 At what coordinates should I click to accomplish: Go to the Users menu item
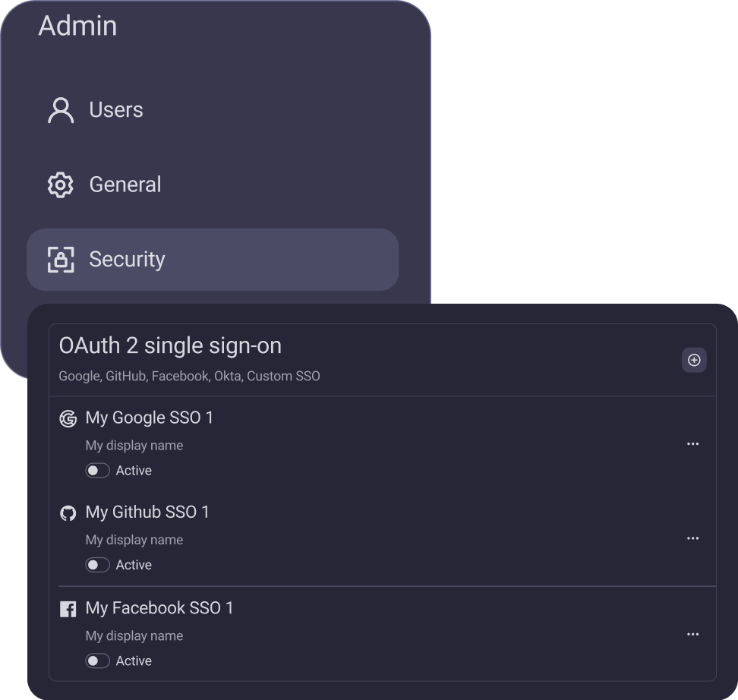click(x=116, y=110)
